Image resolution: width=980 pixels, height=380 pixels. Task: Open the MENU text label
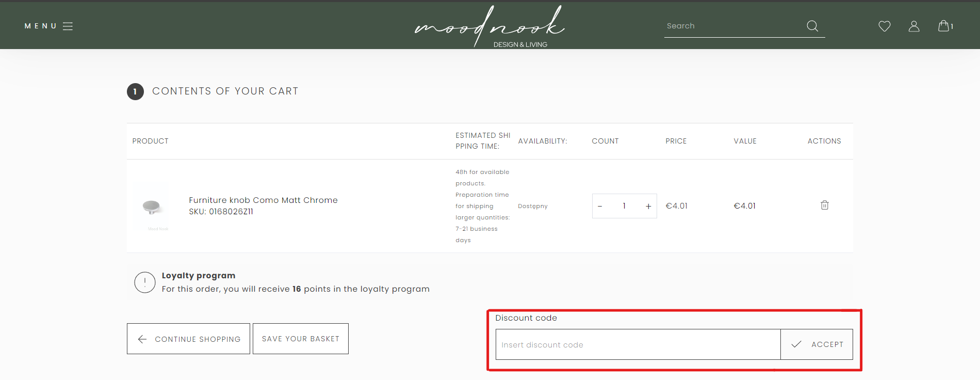pos(40,26)
